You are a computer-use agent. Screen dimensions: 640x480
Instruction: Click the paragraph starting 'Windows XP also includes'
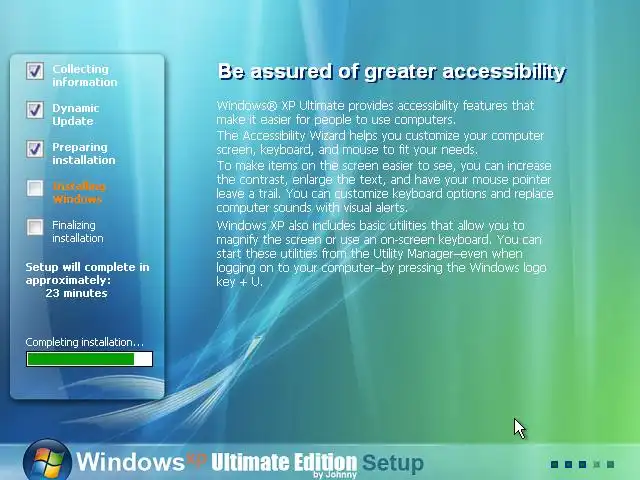(381, 253)
